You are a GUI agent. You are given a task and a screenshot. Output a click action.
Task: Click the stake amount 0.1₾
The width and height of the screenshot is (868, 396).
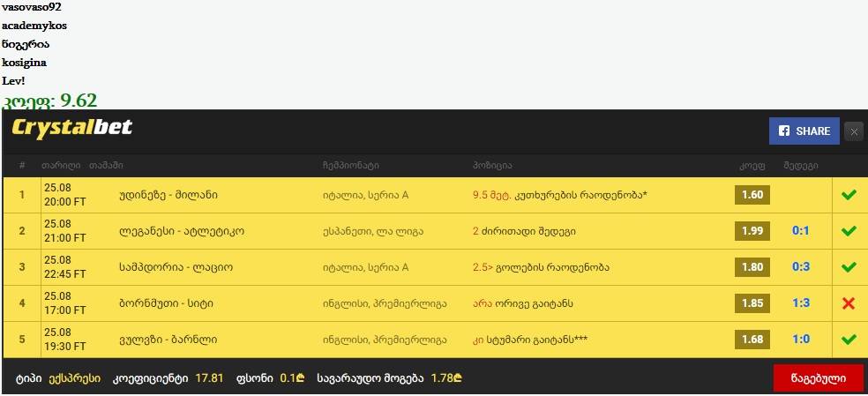point(292,378)
